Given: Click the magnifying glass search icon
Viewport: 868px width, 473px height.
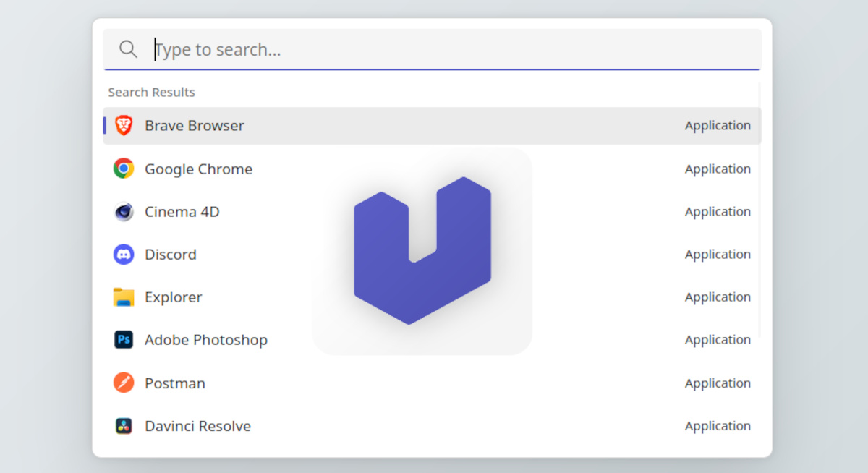Looking at the screenshot, I should pyautogui.click(x=128, y=49).
